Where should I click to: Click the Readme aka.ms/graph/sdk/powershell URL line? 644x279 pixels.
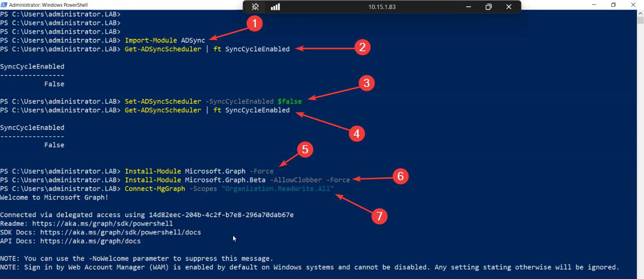tap(87, 223)
